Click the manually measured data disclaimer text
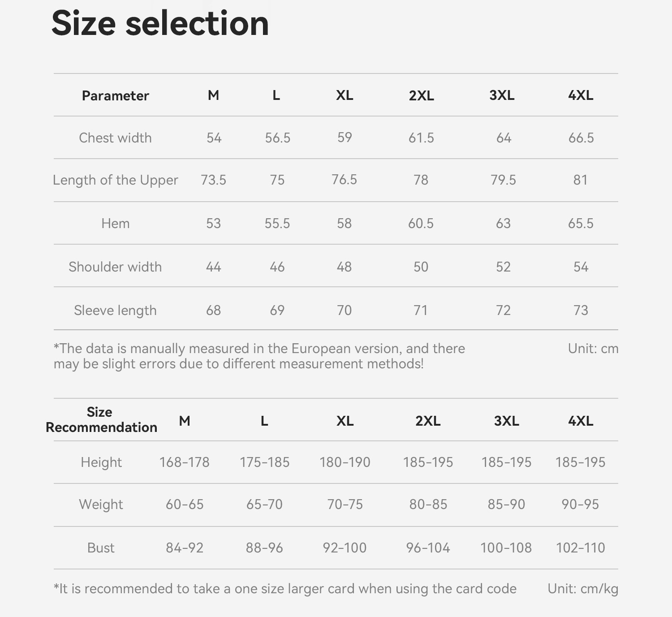The image size is (672, 617). 259,356
